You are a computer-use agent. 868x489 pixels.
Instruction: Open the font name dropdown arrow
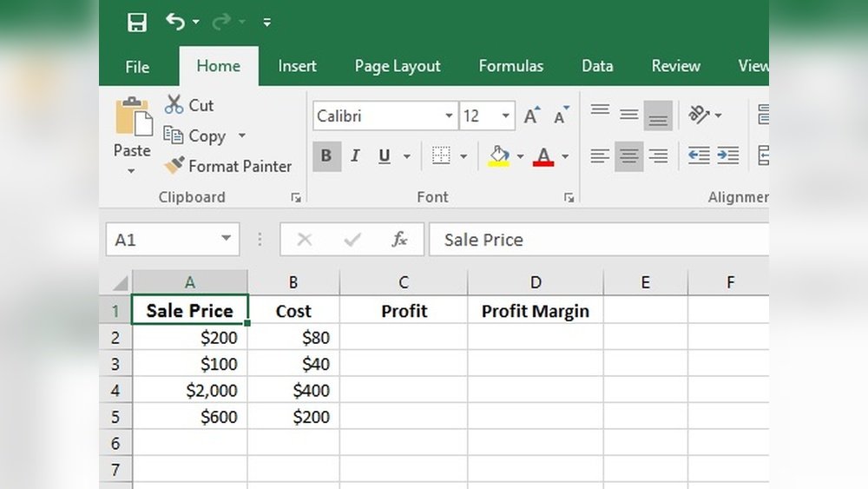[x=449, y=116]
